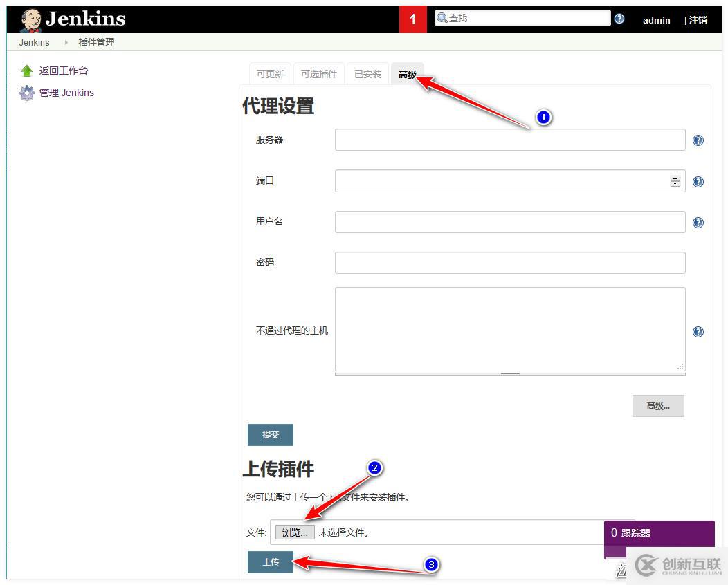Switch to the 已安装 tab

(367, 74)
